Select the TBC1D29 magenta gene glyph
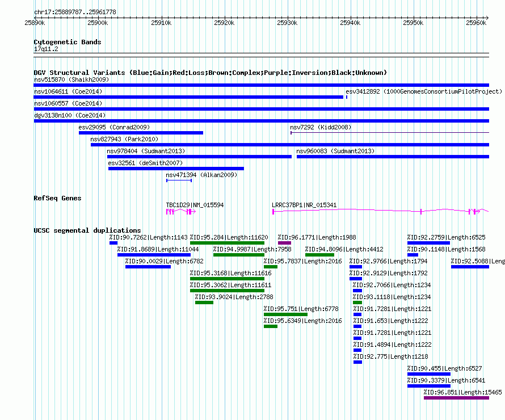Viewport: 505px width, 420px height. (180, 211)
